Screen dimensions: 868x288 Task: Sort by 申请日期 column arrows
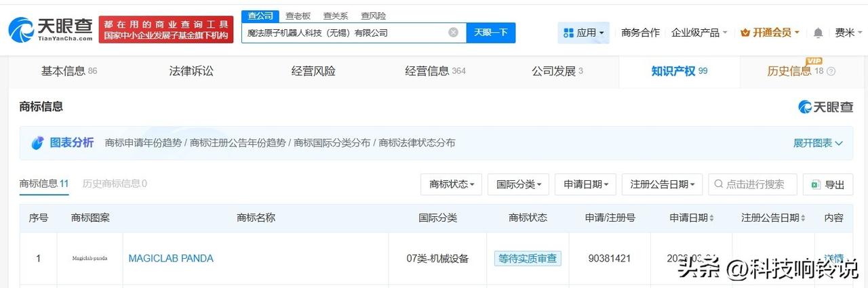(x=711, y=218)
